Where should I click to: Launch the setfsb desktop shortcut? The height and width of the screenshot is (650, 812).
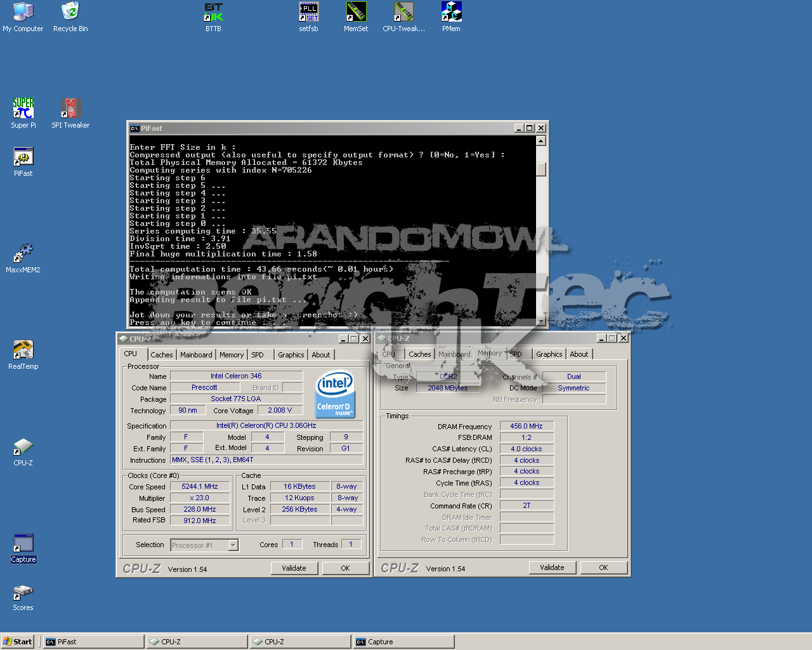(x=308, y=17)
